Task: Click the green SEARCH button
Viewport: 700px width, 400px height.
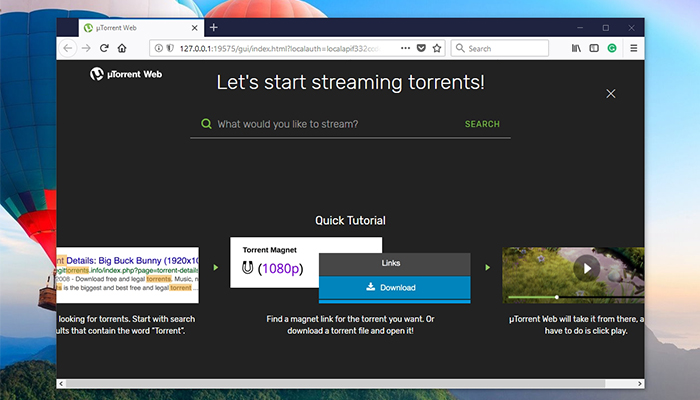Action: [x=482, y=124]
